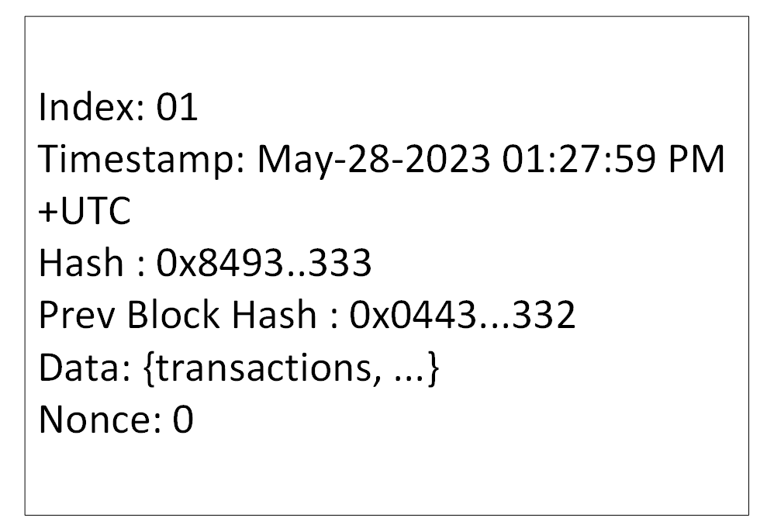Click the PM indicator in timestamp
Image resolution: width=774 pixels, height=532 pixels.
point(696,160)
